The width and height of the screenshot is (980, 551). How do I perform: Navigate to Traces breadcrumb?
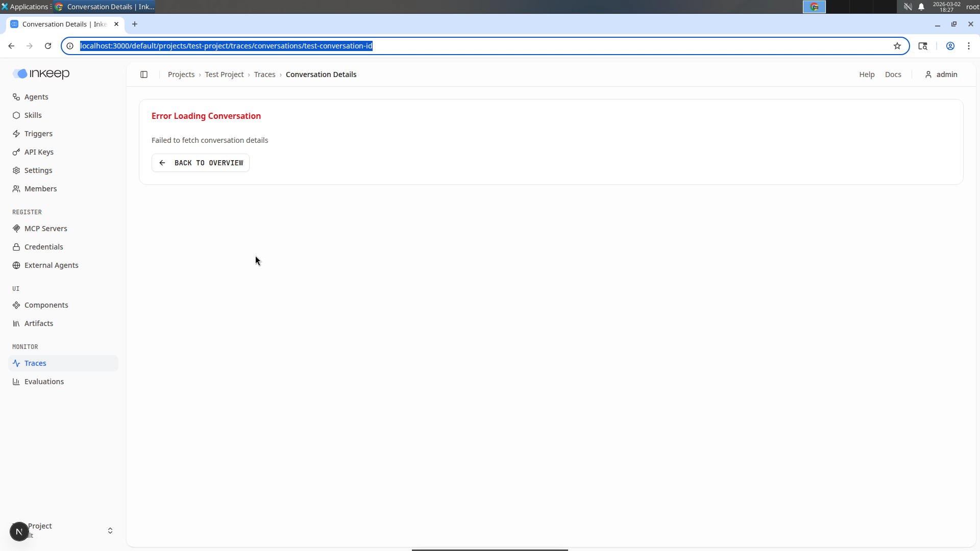tap(264, 74)
